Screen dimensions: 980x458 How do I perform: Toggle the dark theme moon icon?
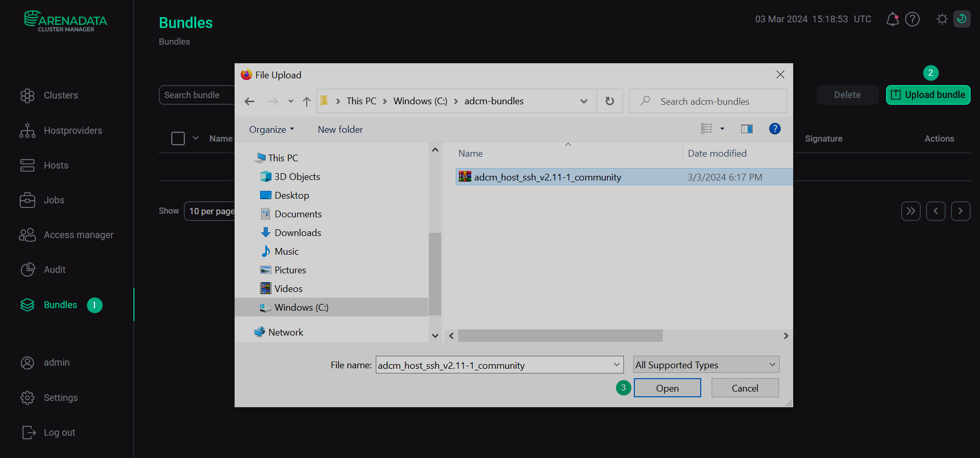tap(962, 19)
